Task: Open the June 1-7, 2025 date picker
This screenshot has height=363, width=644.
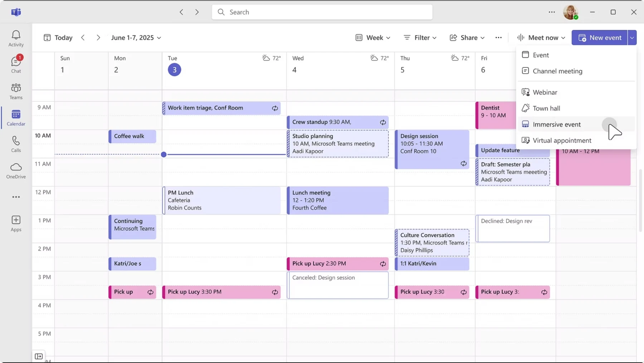Action: [x=136, y=38]
